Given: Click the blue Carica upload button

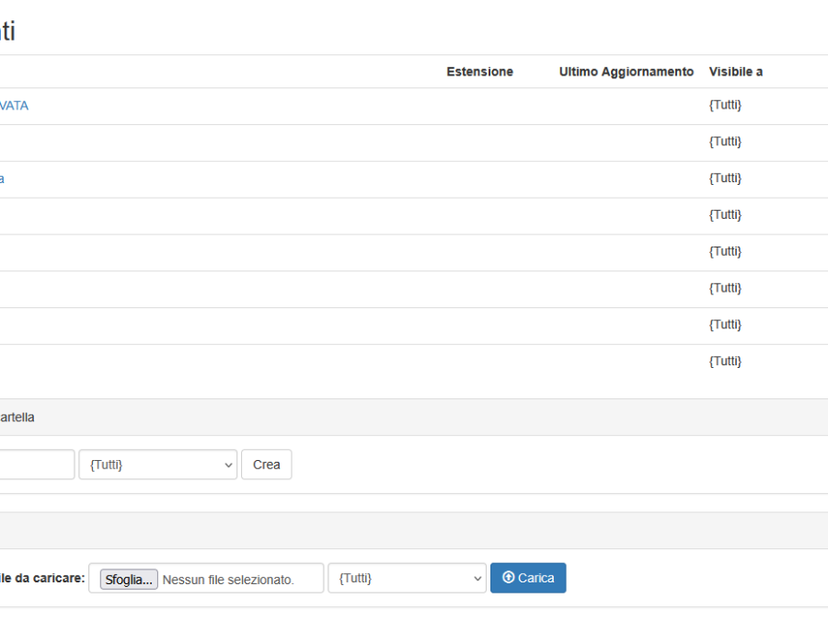Looking at the screenshot, I should [x=528, y=578].
